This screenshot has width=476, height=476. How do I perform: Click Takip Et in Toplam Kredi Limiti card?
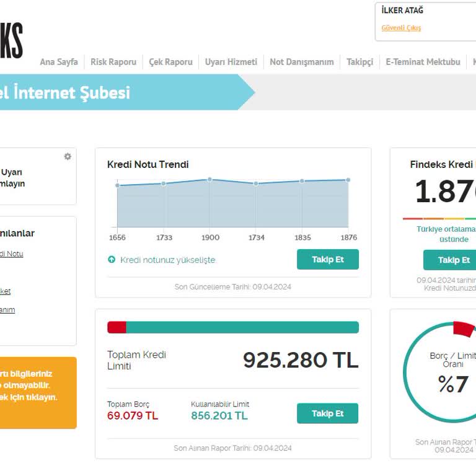pos(327,413)
